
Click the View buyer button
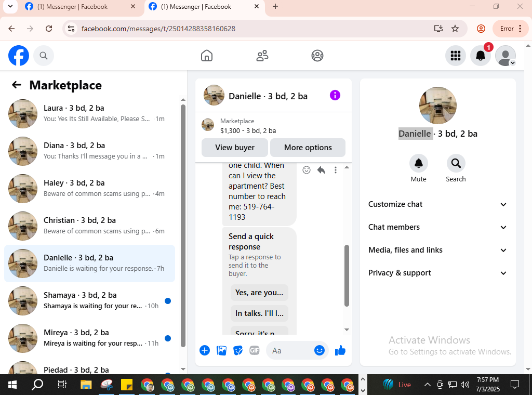[235, 148]
